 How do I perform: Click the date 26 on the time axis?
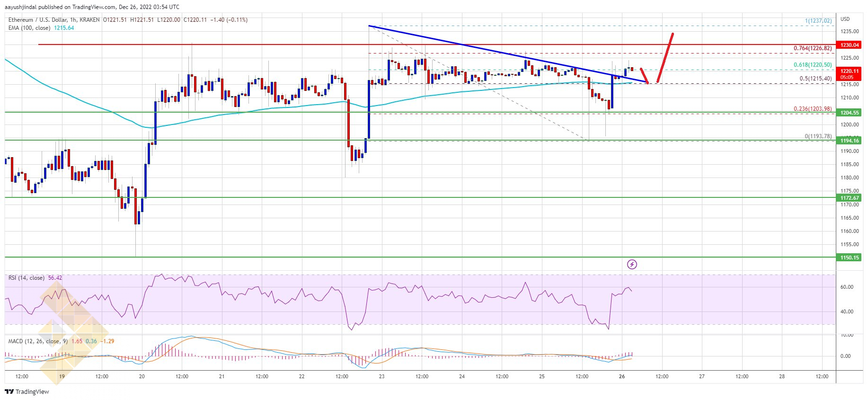622,376
